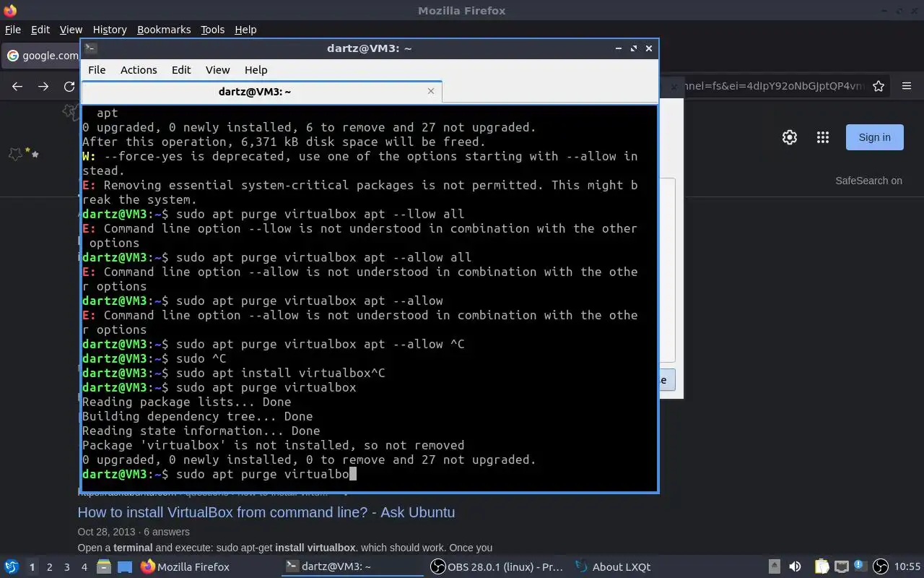Click the OBS tray icon

pyautogui.click(x=880, y=566)
